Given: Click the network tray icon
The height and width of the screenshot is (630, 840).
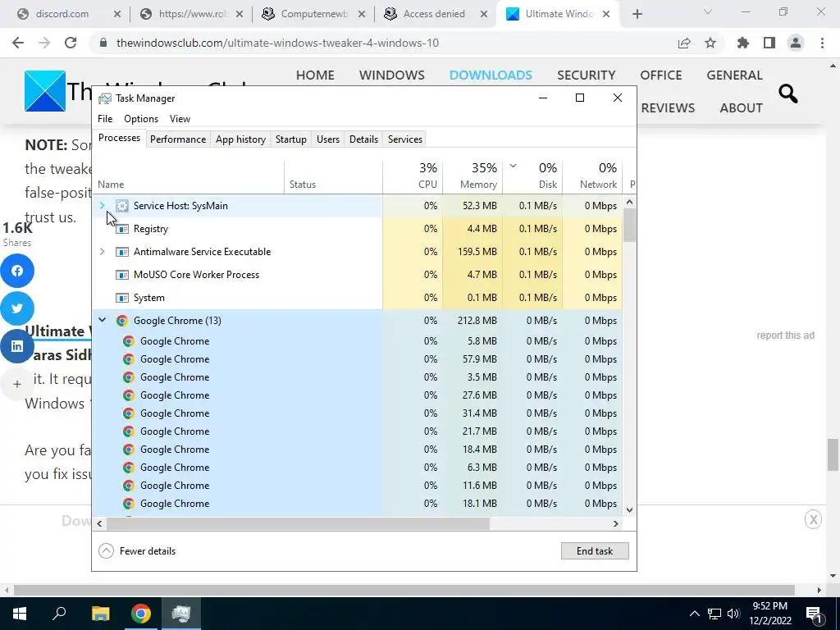Looking at the screenshot, I should click(714, 614).
